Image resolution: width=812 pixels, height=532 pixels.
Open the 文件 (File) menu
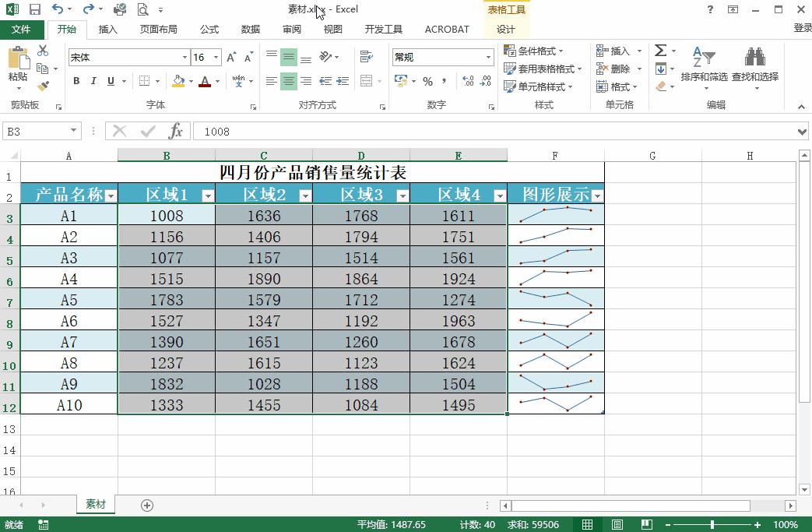(x=21, y=30)
